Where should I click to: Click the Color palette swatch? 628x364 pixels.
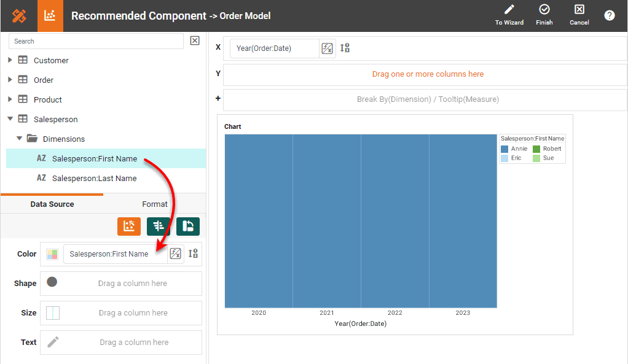coord(52,254)
